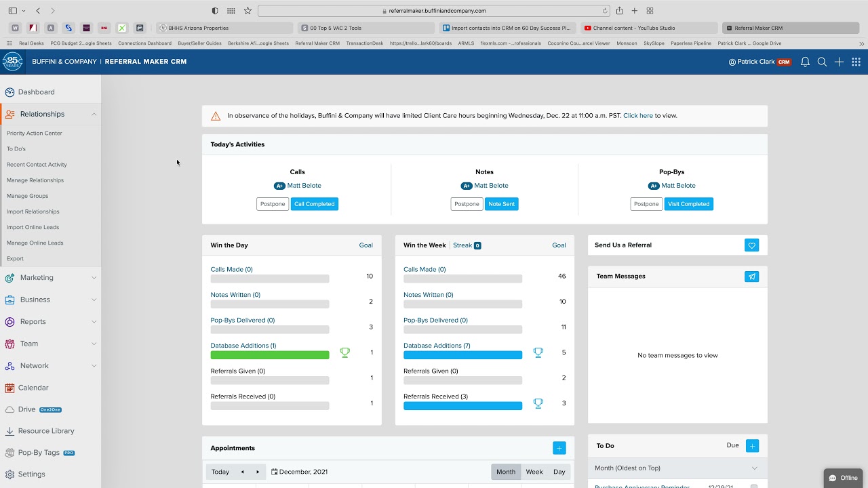Viewport: 868px width, 488px height.
Task: Expand the Marketing menu chevron
Action: [94, 278]
